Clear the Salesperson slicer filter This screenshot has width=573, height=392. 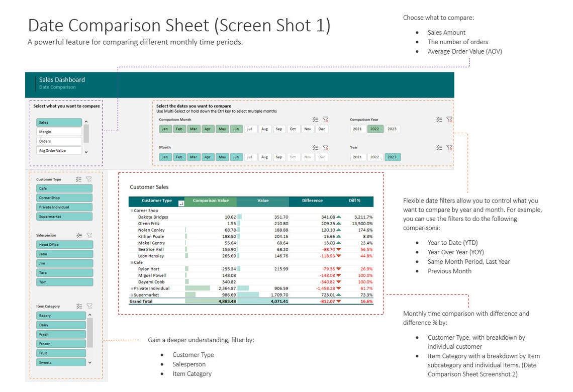click(89, 235)
